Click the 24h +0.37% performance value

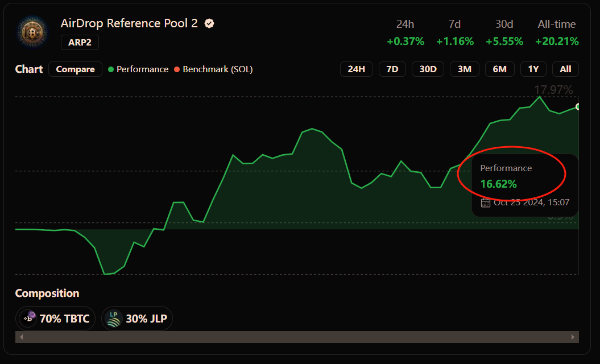(405, 42)
